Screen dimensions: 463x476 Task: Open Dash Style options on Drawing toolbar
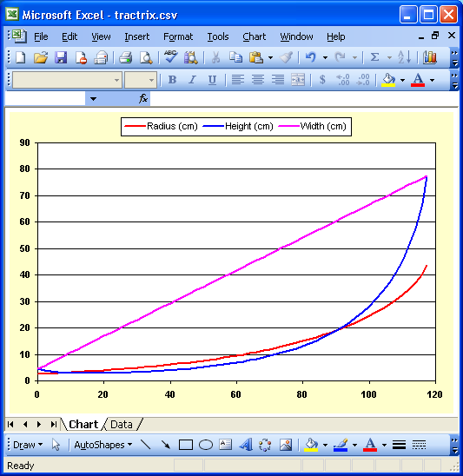point(419,445)
